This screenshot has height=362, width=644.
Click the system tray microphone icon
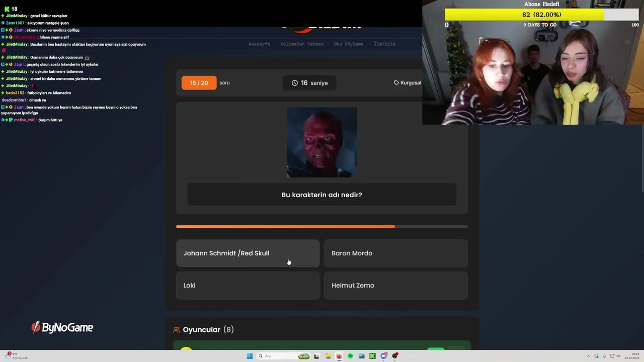point(604,356)
